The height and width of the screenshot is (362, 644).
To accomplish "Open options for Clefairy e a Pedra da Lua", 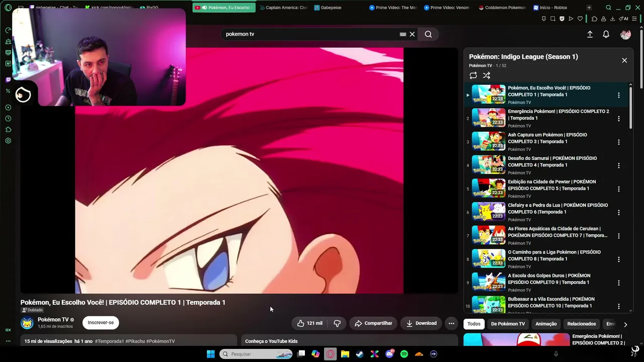I will (619, 213).
